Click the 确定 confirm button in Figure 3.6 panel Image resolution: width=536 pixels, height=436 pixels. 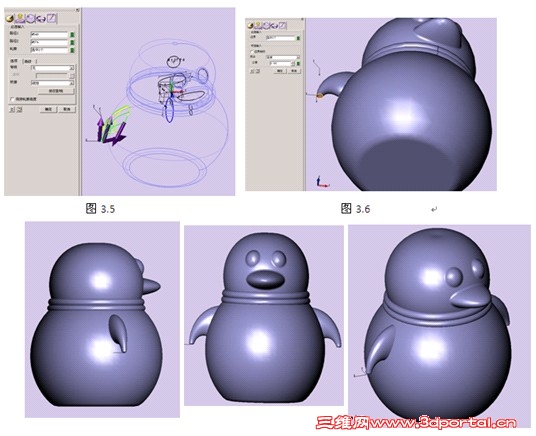pyautogui.click(x=280, y=71)
